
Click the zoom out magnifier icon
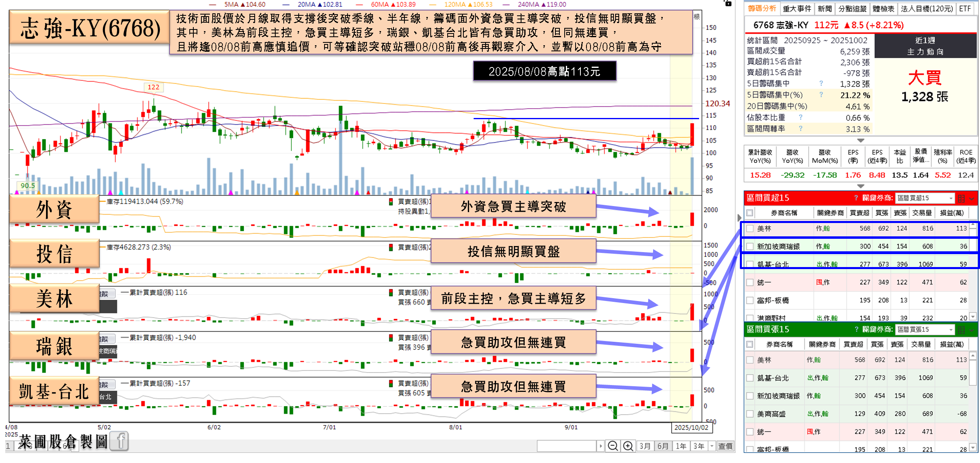click(x=612, y=446)
